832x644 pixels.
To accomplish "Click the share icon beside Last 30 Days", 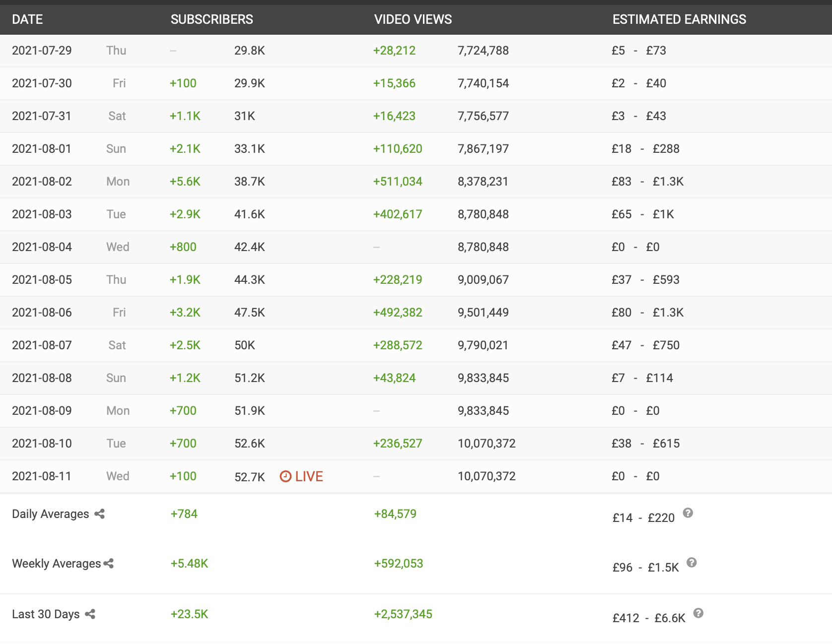I will [x=90, y=614].
